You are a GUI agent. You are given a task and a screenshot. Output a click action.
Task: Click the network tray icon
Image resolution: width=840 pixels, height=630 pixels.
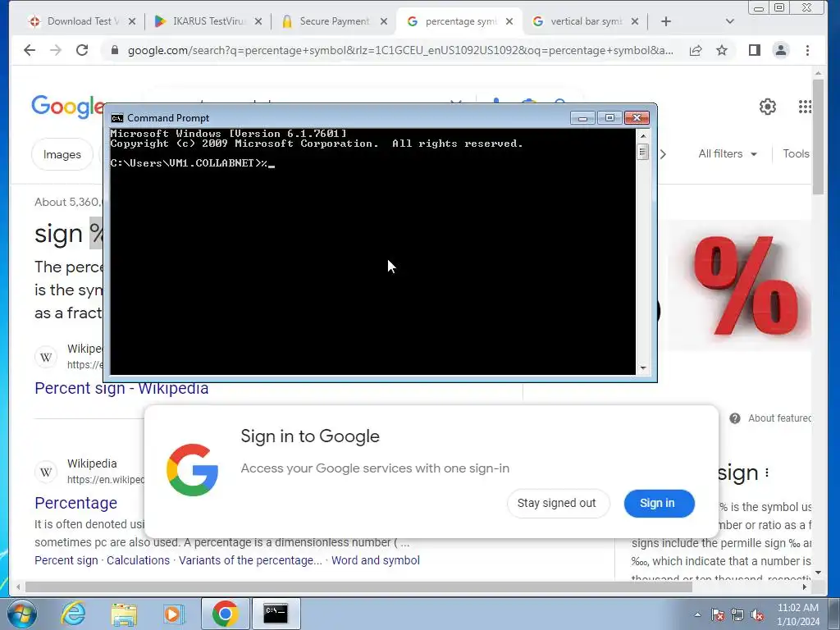(x=737, y=614)
